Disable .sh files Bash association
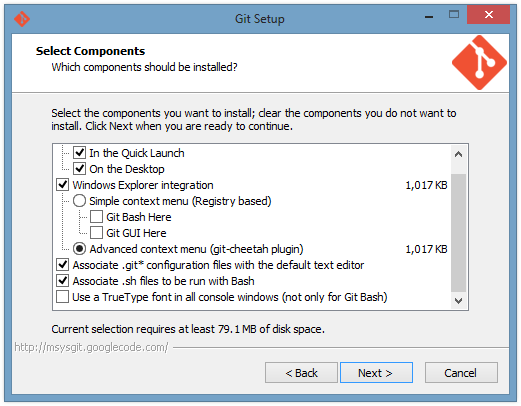Image resolution: width=521 pixels, height=406 pixels. (63, 281)
